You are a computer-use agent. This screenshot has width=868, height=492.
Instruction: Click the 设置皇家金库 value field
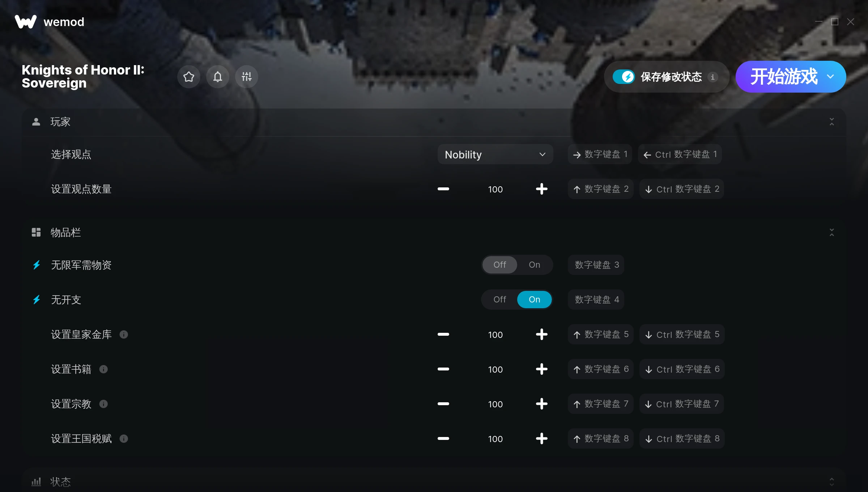tap(495, 335)
